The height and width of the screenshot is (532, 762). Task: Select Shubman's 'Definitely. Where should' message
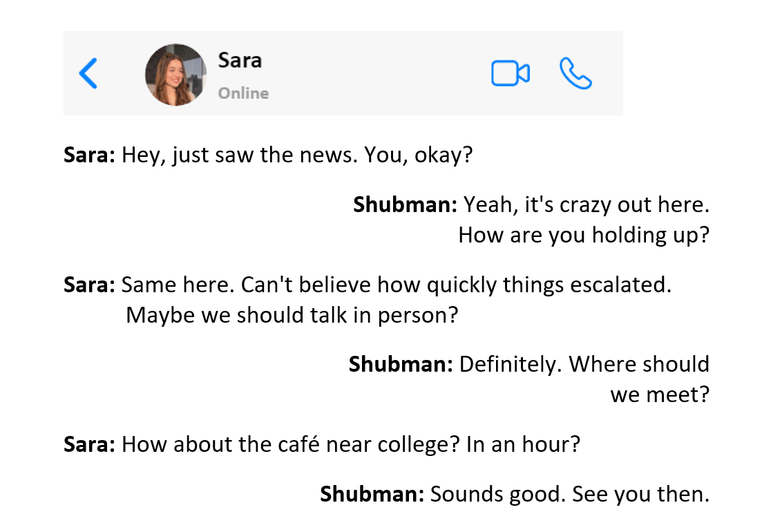[529, 364]
